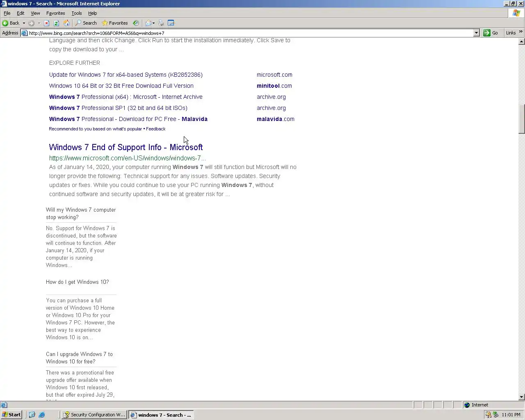Screen dimensions: 525x420
Task: Open 'Windows 10 64 Bit or 32 Bit' link
Action: pos(121,86)
